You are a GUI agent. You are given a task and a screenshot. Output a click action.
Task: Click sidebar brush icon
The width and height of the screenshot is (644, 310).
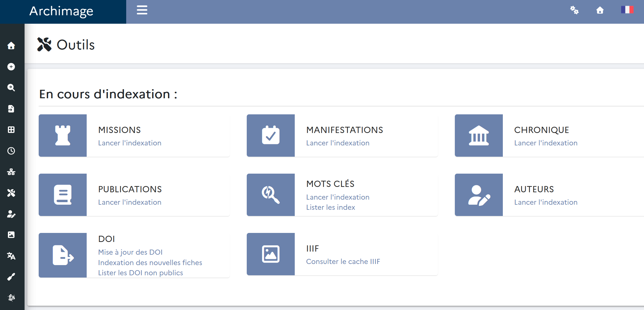11,277
